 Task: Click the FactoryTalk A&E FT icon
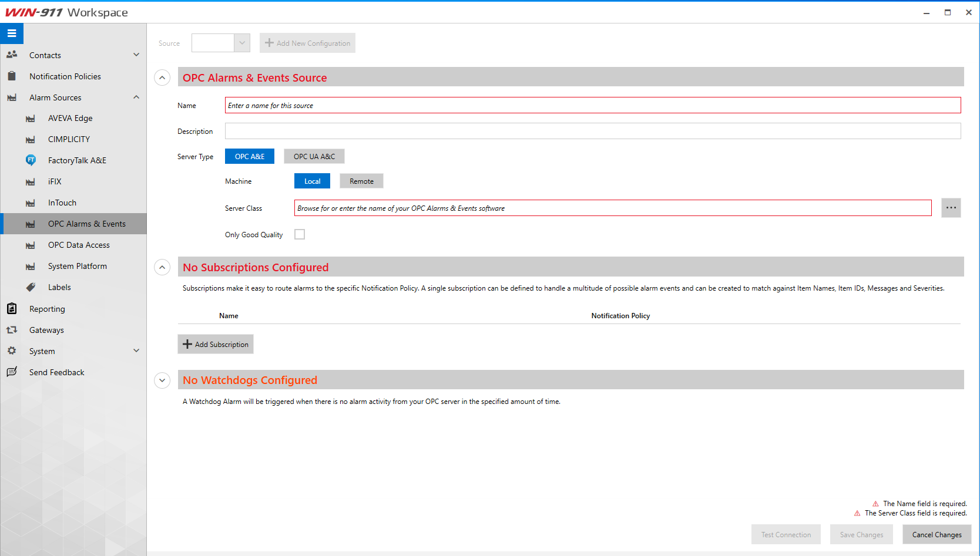coord(31,160)
